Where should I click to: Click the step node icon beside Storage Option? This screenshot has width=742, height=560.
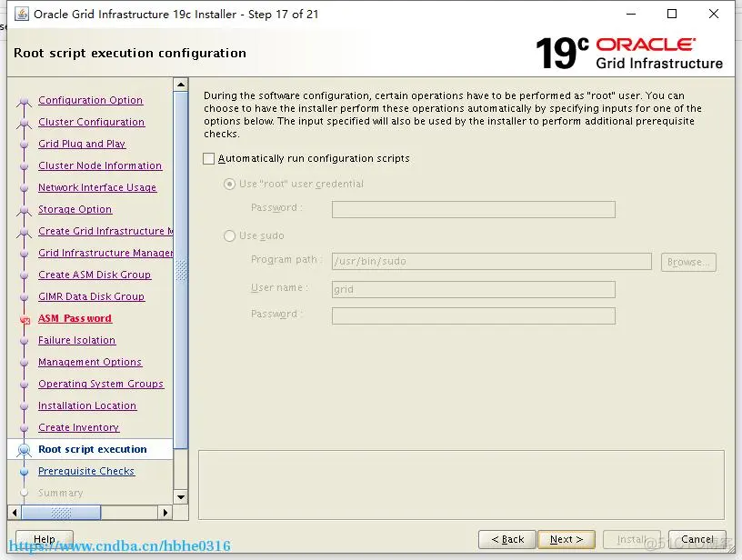tap(25, 211)
